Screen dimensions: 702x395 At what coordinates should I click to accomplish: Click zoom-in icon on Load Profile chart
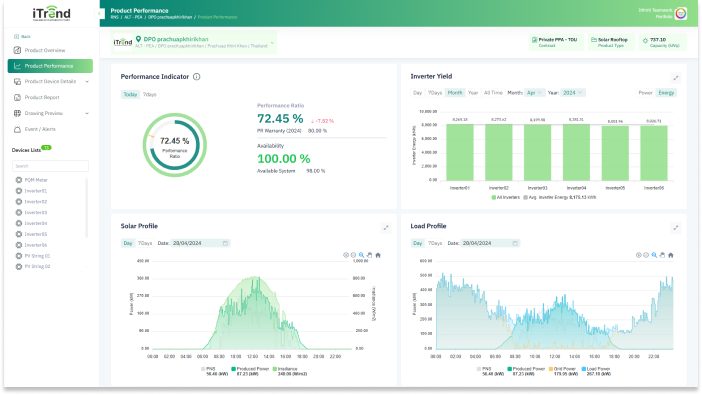(x=638, y=255)
